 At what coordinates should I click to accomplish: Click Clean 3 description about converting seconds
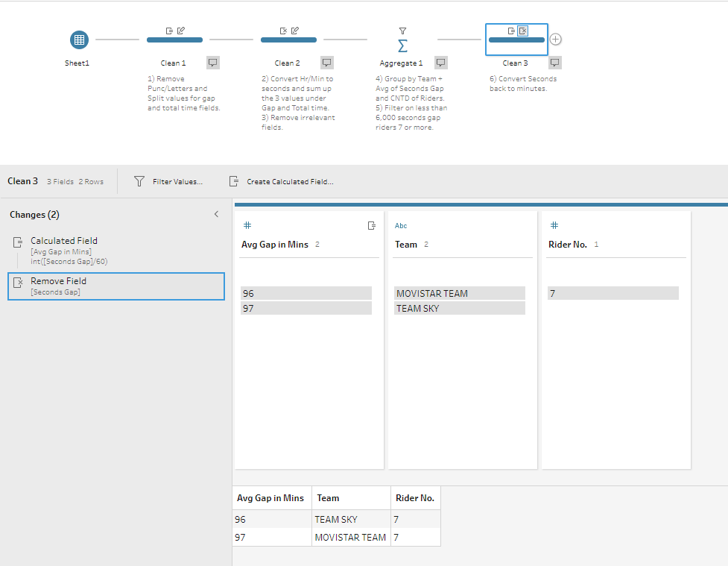click(x=523, y=84)
